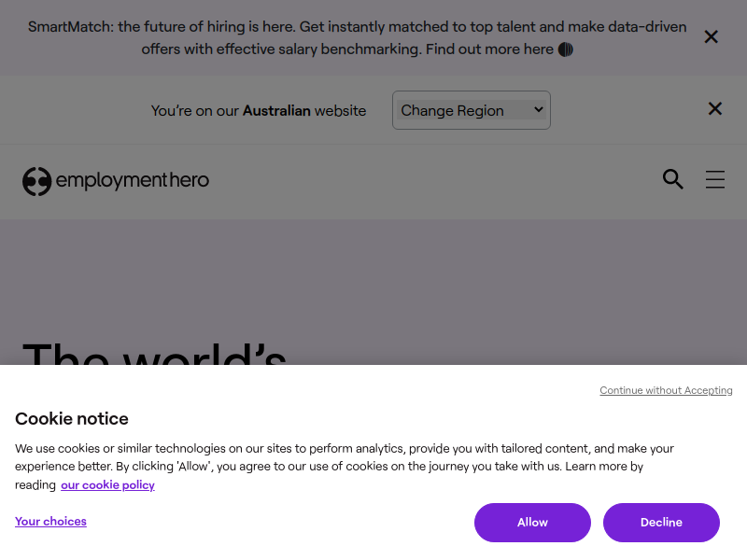This screenshot has height=560, width=747.
Task: Follow the 'Find out more here' banner text
Action: tap(489, 49)
